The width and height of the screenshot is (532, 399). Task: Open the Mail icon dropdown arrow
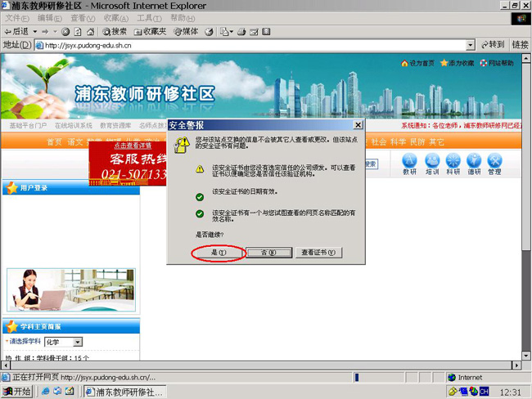click(x=232, y=32)
